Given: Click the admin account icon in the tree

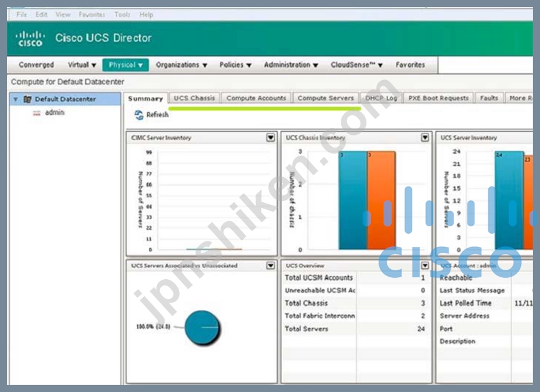Looking at the screenshot, I should tap(37, 113).
